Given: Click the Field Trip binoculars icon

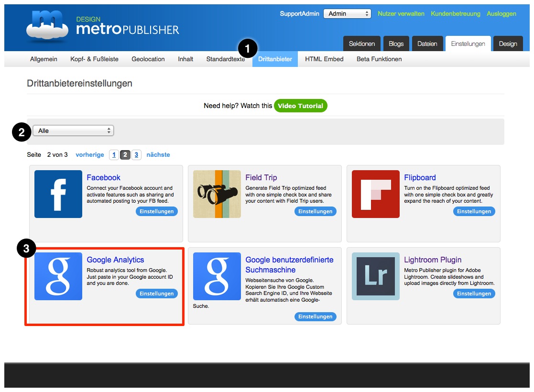Looking at the screenshot, I should 217,194.
